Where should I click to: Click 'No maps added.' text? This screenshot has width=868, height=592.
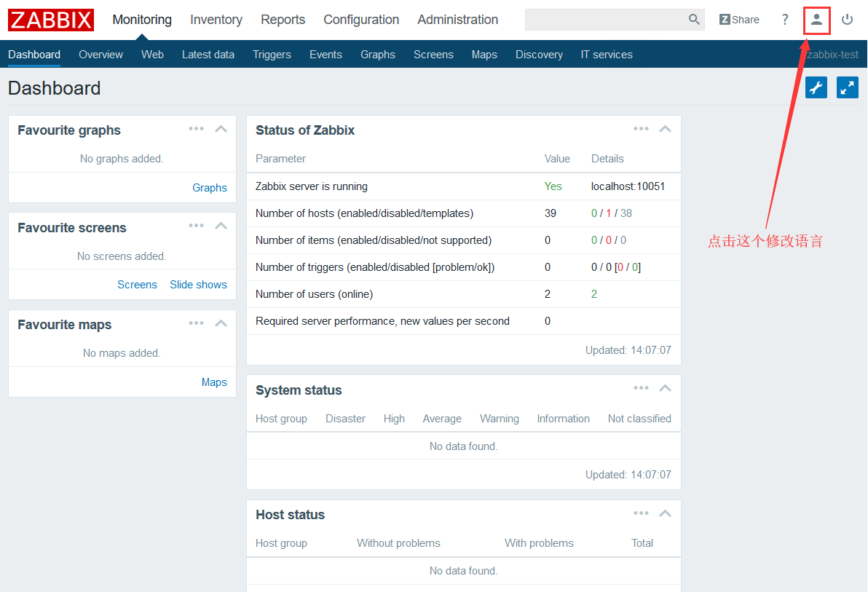pyautogui.click(x=122, y=353)
